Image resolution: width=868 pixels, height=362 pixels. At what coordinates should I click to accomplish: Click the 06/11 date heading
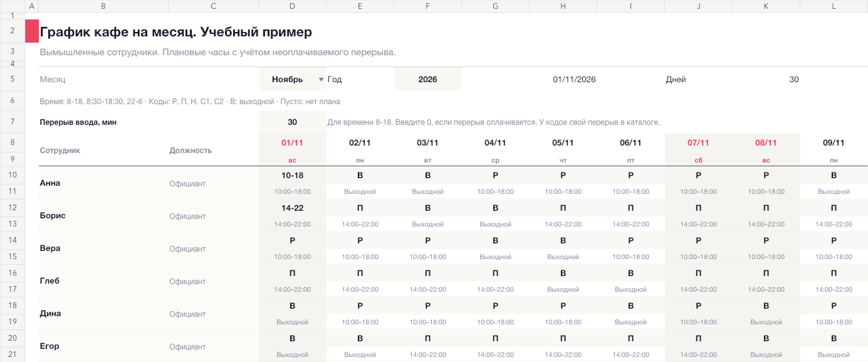630,143
